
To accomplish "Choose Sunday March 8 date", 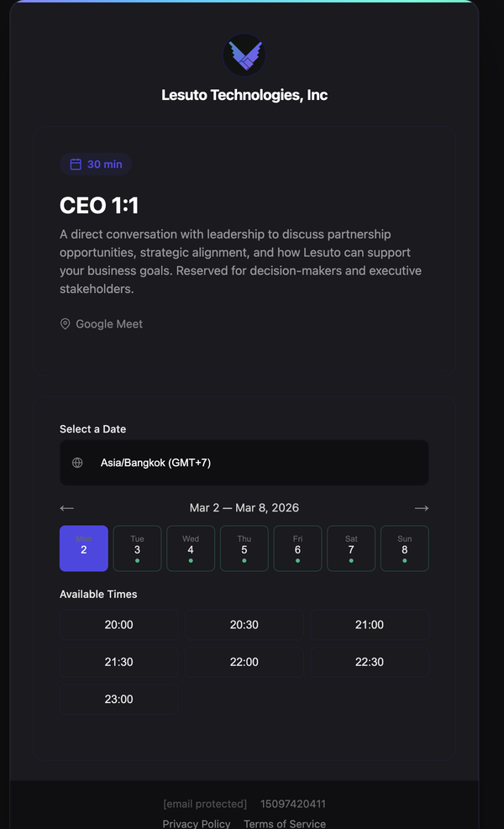I will (405, 548).
